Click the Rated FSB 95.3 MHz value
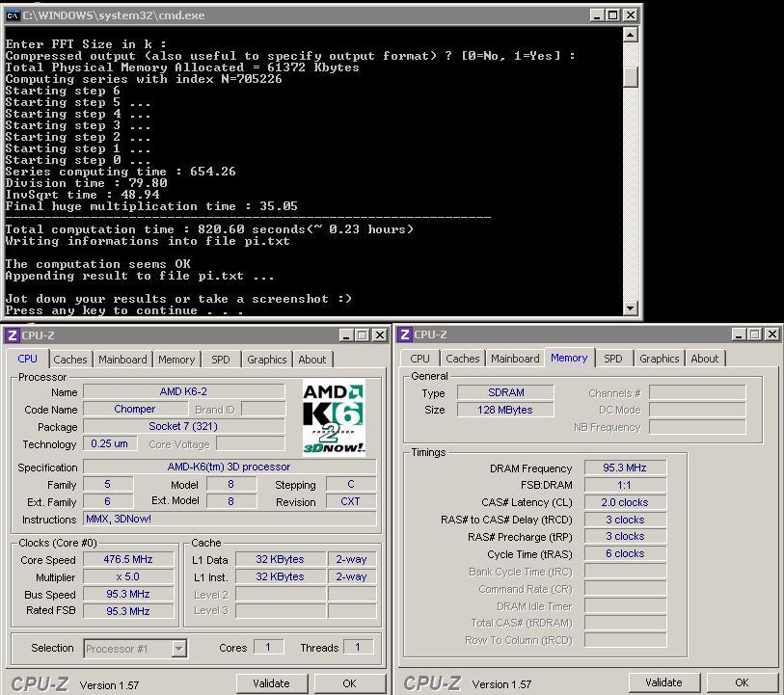Viewport: 784px width, 695px height. (x=128, y=611)
